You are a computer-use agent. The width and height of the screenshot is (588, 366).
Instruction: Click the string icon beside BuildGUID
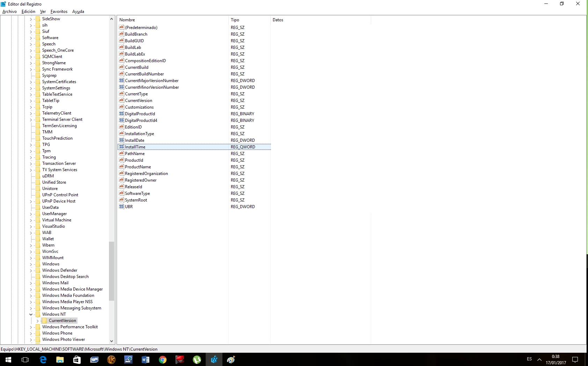122,41
